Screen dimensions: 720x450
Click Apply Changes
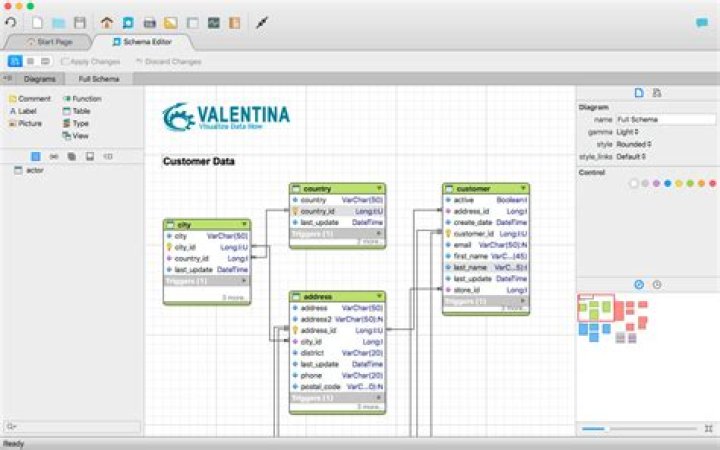[x=90, y=62]
